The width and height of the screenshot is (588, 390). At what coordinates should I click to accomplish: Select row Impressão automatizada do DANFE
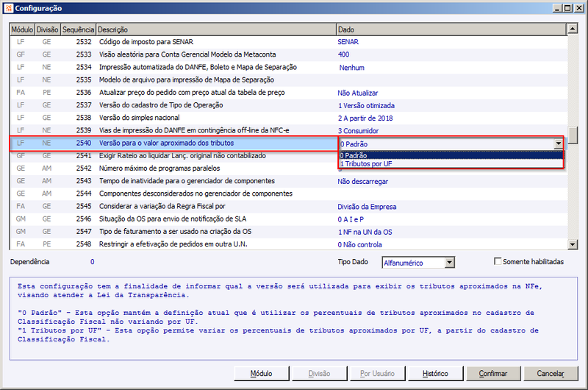click(x=288, y=67)
